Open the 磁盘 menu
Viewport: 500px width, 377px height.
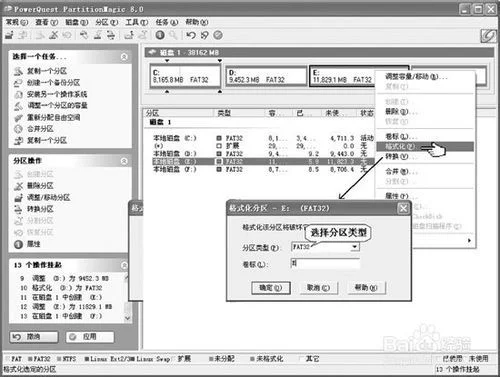click(77, 22)
